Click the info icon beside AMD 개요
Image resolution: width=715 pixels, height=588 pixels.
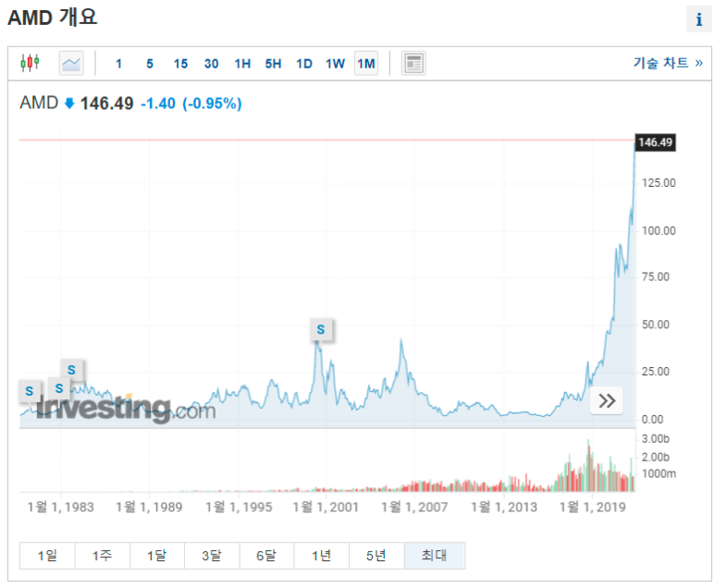pyautogui.click(x=698, y=19)
